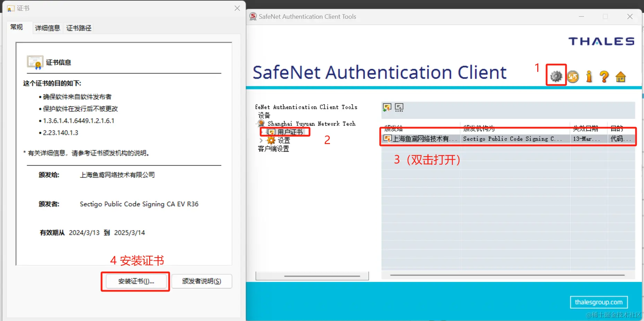Select 用户证书 tree node
Viewport: 644px width, 321px height.
tap(290, 132)
